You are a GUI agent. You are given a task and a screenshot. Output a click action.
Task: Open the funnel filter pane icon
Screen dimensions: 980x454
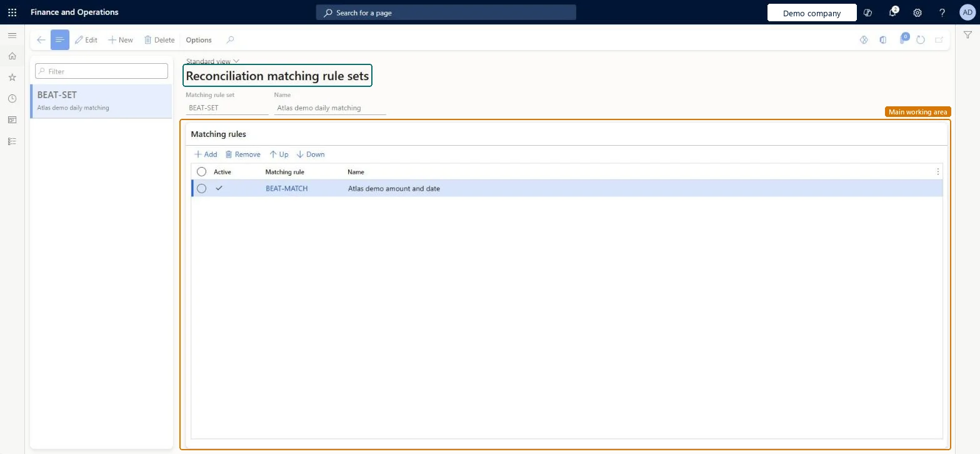pyautogui.click(x=967, y=35)
